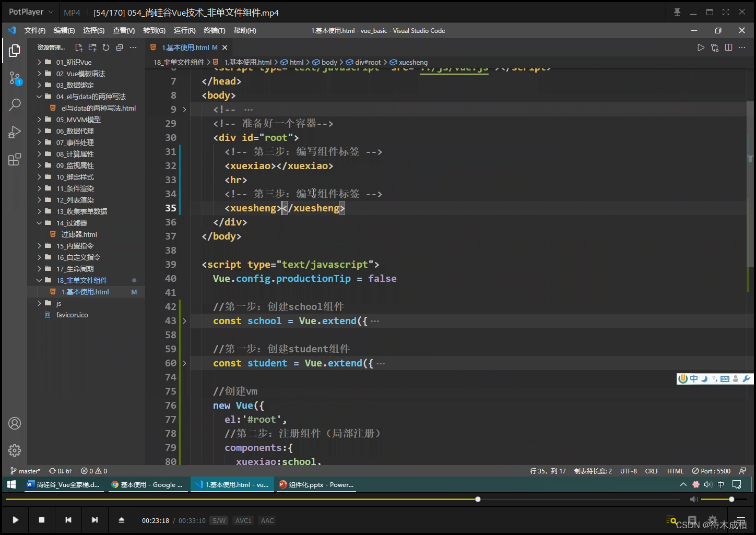
Task: Click the UTF-8 encoding status item
Action: point(629,471)
